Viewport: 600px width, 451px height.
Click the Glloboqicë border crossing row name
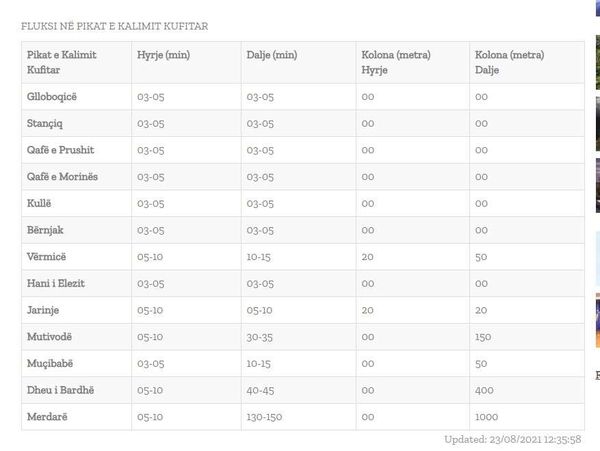(52, 97)
